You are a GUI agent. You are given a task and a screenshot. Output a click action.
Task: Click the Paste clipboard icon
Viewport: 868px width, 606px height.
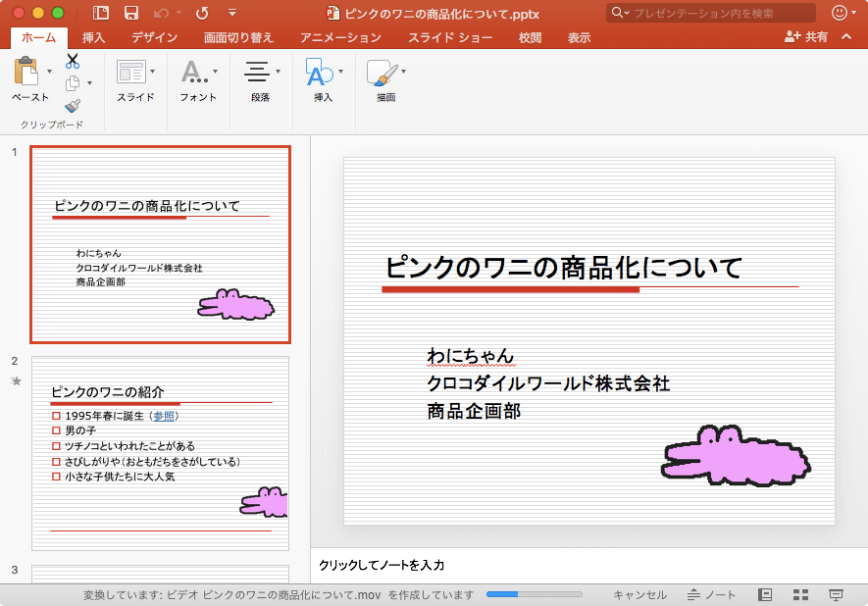click(26, 72)
